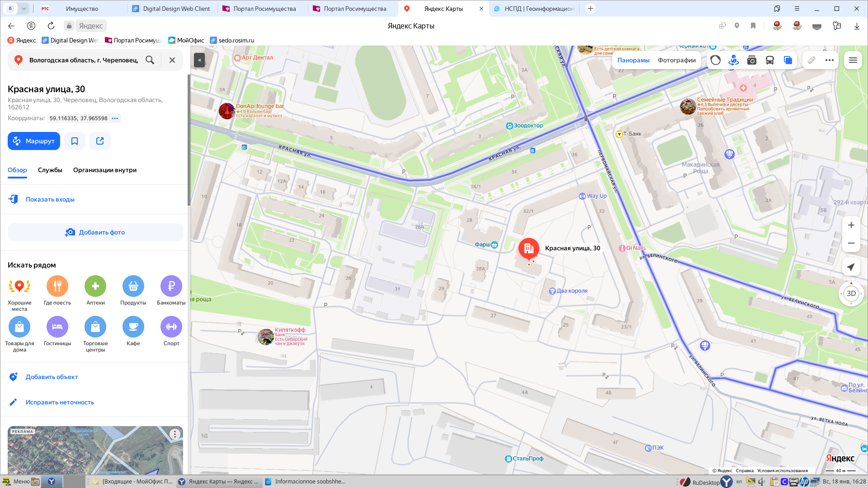
Task: Click the photos camera icon on map toolbar
Action: pos(751,60)
